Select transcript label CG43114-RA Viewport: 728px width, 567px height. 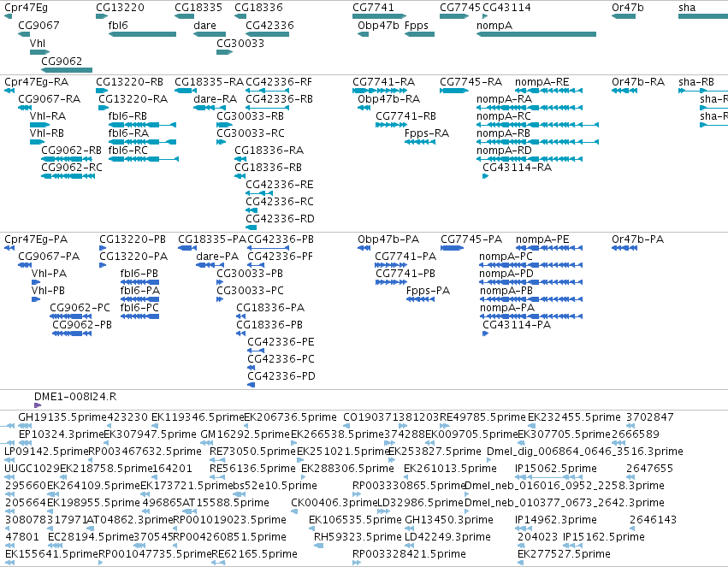[517, 168]
